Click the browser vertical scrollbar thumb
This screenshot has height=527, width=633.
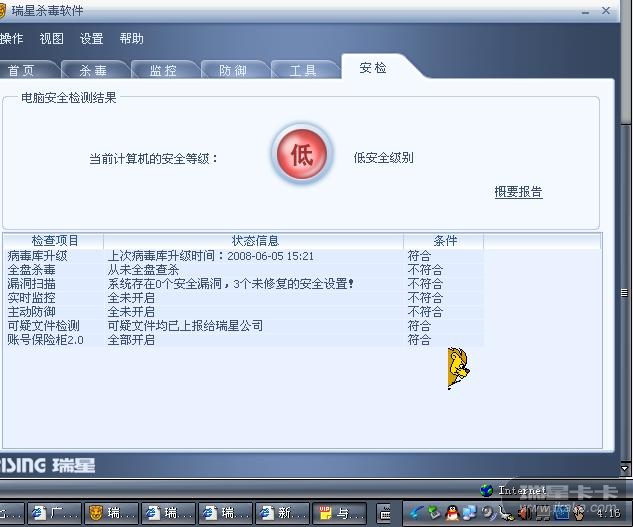point(625,293)
